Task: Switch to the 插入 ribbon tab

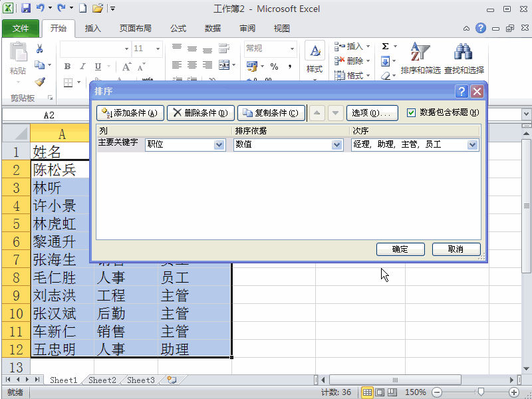Action: pos(92,29)
